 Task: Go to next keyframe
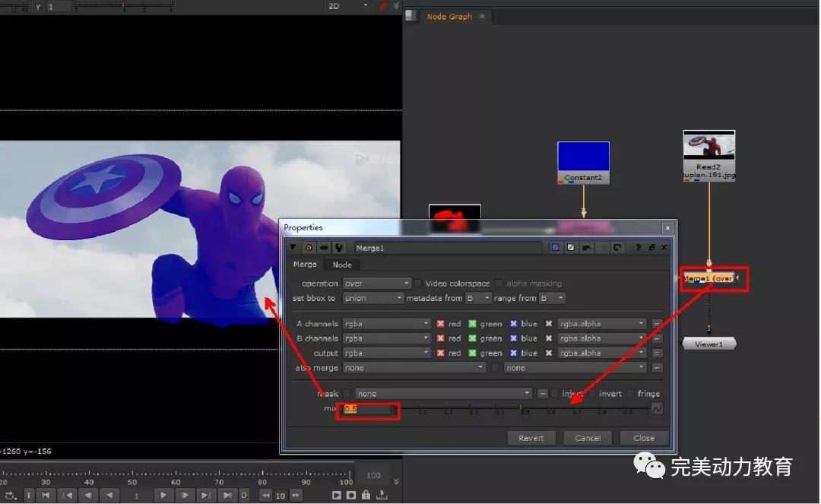click(206, 495)
